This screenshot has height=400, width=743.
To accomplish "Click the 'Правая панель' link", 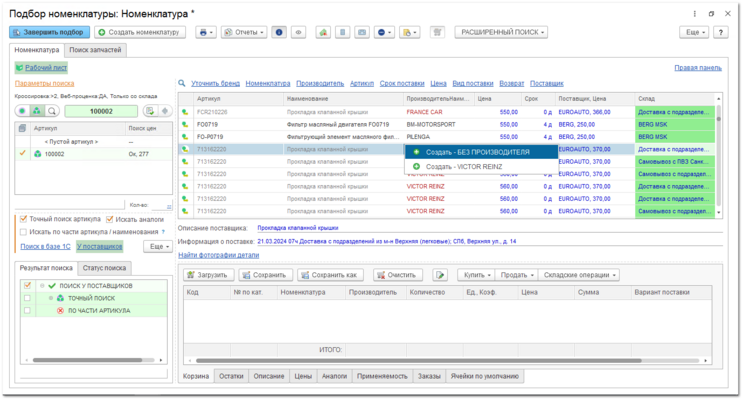I will (698, 68).
